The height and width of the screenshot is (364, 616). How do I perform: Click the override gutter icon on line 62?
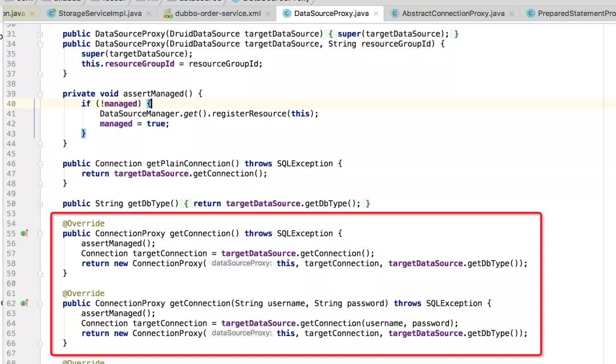(x=25, y=303)
